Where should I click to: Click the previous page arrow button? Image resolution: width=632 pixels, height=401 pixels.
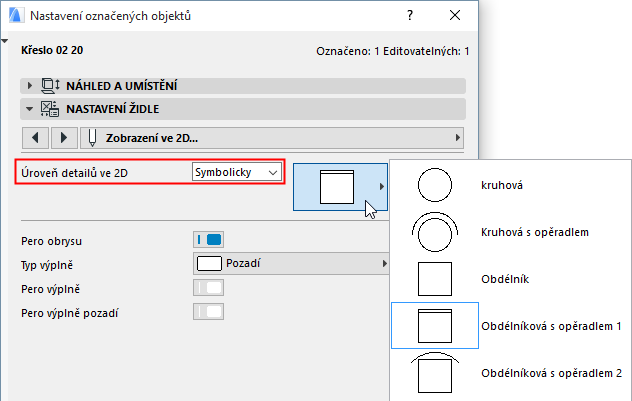pos(36,136)
